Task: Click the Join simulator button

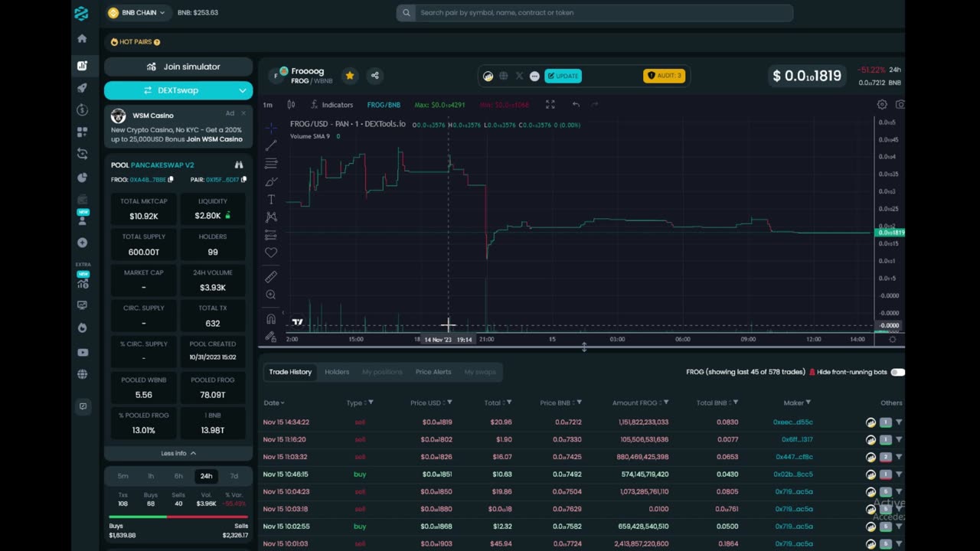Action: 178,67
